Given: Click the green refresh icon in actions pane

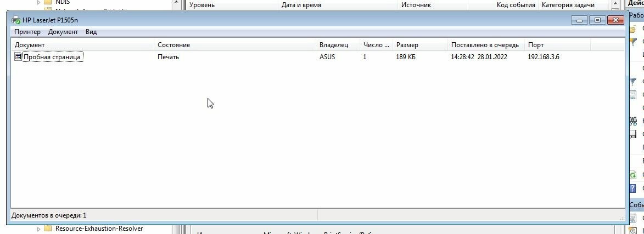Looking at the screenshot, I should 633,175.
